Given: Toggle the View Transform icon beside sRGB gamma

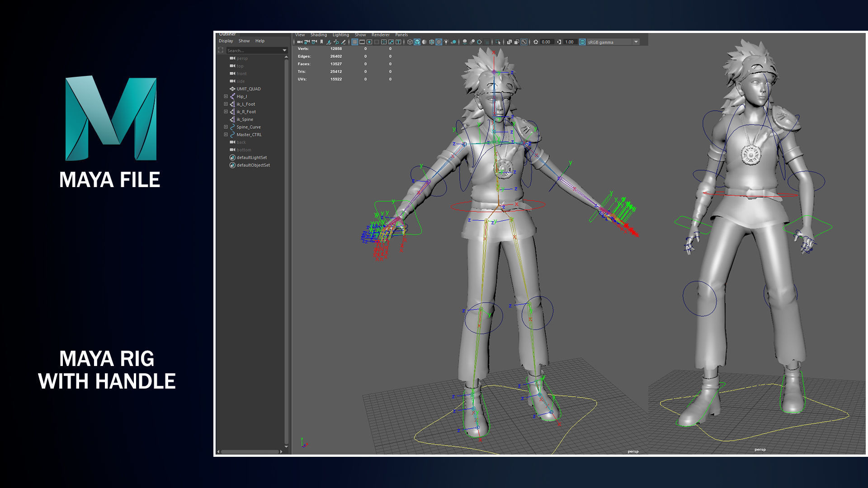Looking at the screenshot, I should 582,42.
